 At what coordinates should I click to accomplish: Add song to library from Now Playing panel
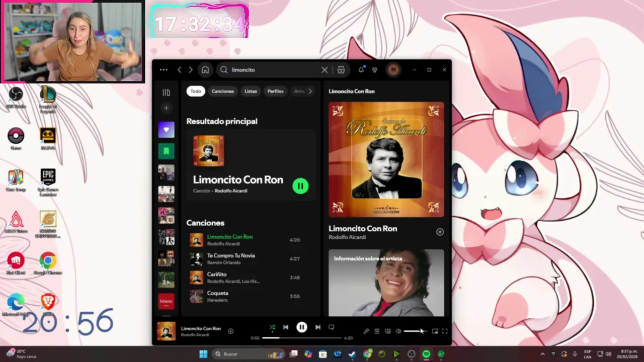pyautogui.click(x=440, y=232)
